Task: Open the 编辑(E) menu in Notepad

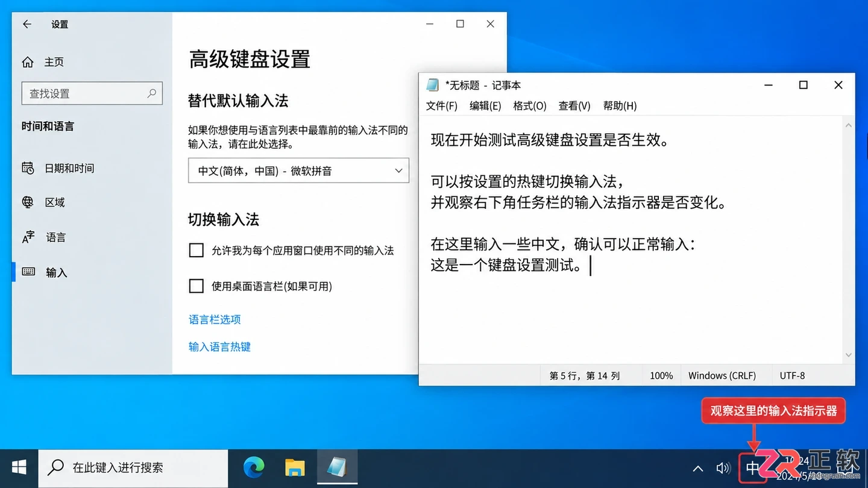Action: pos(485,106)
